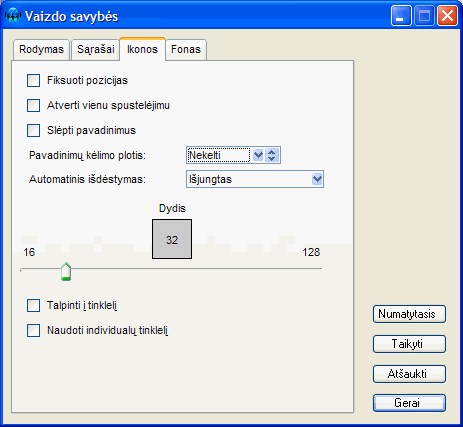This screenshot has height=427, width=463.
Task: Select the Ikonos tab
Action: pyautogui.click(x=142, y=49)
